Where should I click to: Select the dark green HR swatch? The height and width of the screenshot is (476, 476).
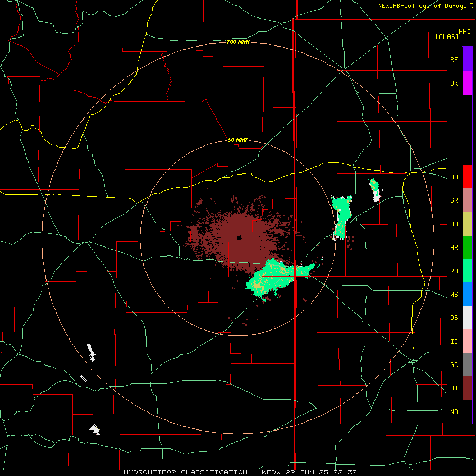pos(467,248)
